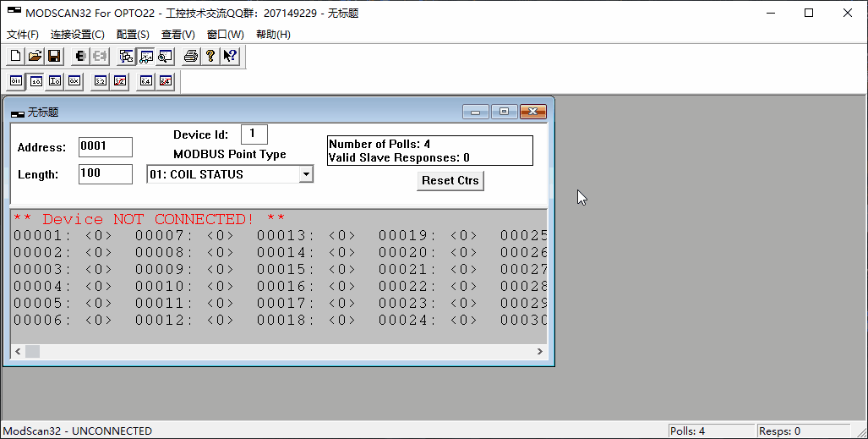Open About via the question mark icon
The image size is (868, 439).
(x=210, y=57)
